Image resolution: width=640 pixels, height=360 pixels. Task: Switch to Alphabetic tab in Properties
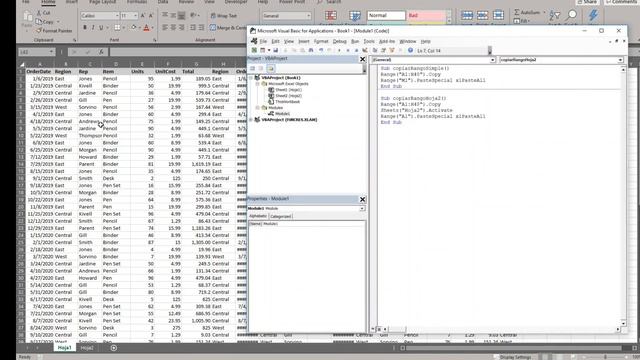[258, 216]
